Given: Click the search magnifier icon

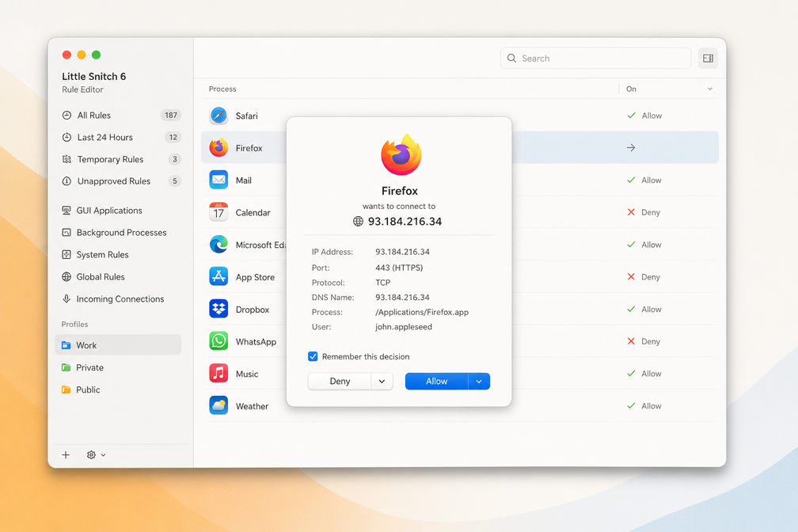Looking at the screenshot, I should 511,59.
